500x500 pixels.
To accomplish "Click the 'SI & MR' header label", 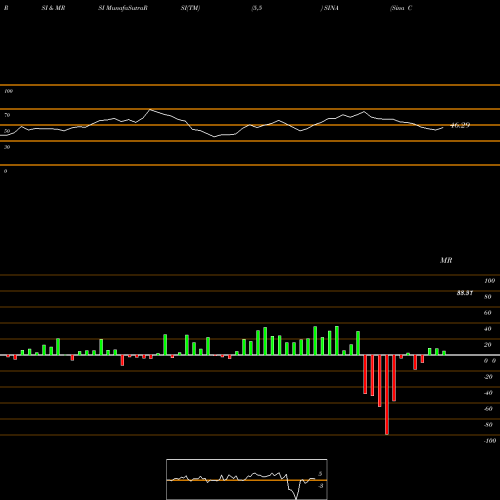I will [53, 8].
